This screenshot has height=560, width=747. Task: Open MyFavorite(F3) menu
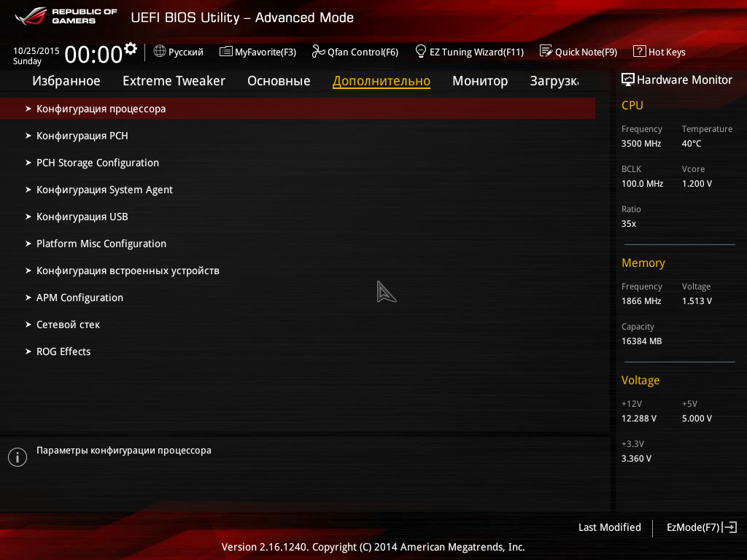click(x=258, y=52)
